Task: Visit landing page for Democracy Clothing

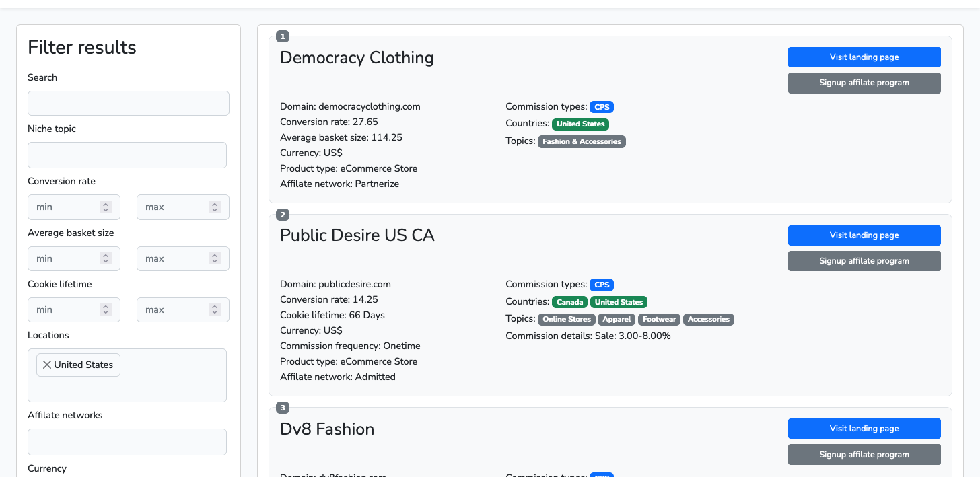Action: [864, 57]
